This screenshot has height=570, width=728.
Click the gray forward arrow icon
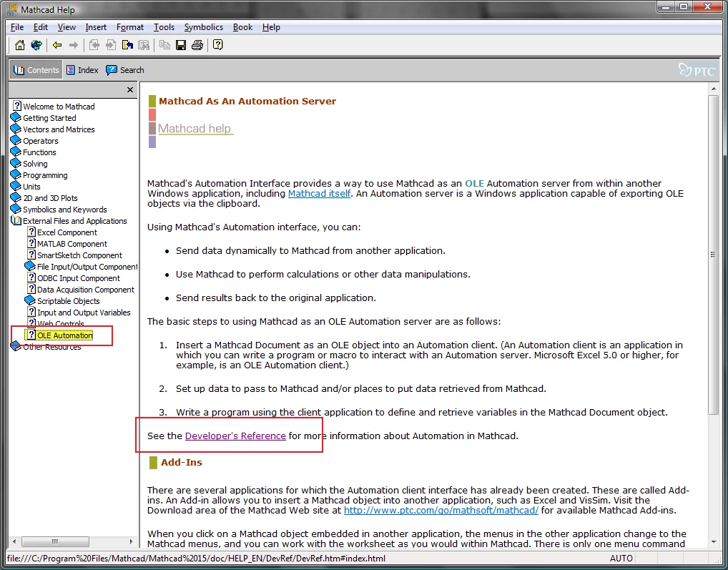(74, 45)
